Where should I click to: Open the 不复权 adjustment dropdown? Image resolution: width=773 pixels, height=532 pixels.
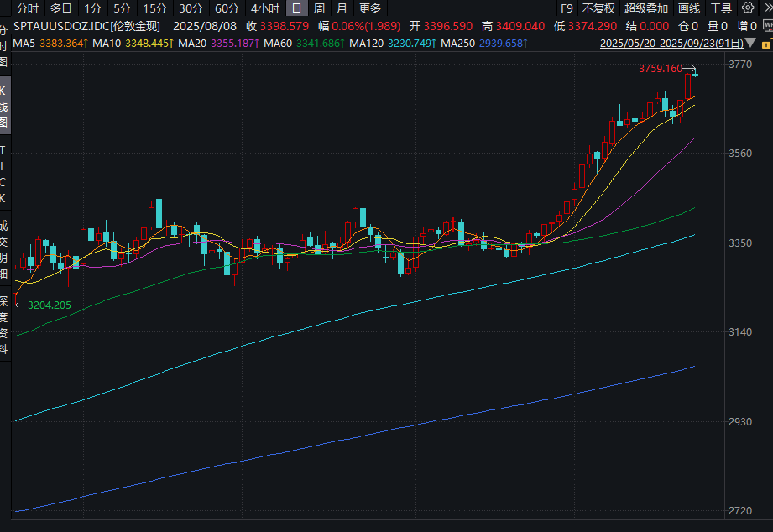(x=598, y=8)
